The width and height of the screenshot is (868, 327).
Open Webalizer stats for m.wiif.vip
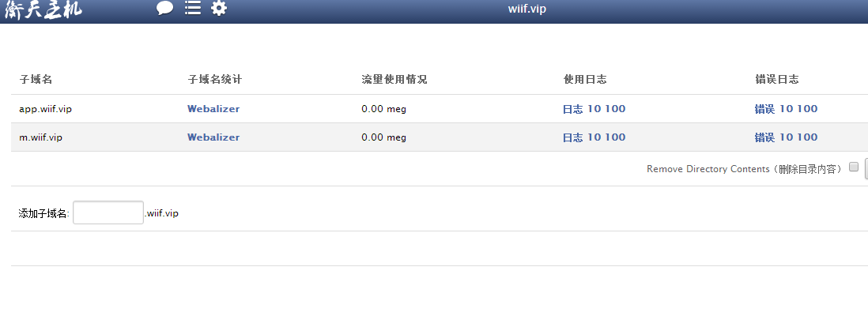[x=213, y=137]
